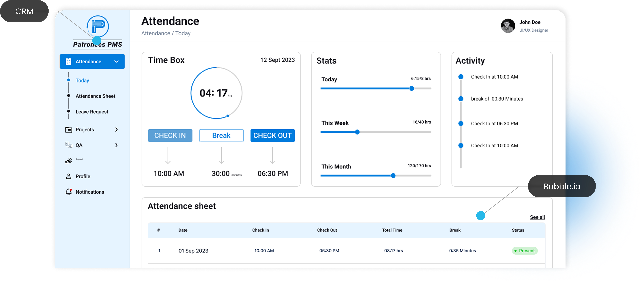Open the Leave Request submenu item
Image resolution: width=644 pixels, height=286 pixels.
[x=92, y=112]
